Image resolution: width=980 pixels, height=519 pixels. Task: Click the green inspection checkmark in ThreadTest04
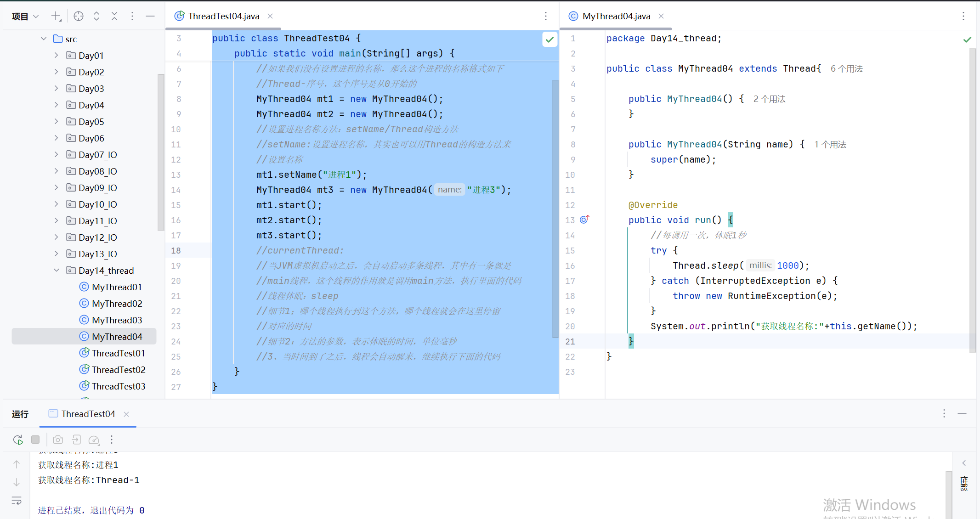click(x=549, y=39)
